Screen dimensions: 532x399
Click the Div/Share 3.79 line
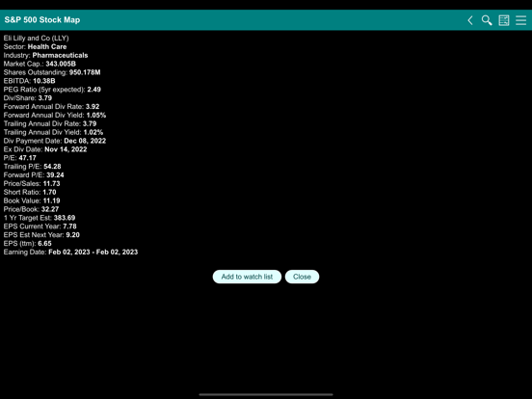coord(28,98)
